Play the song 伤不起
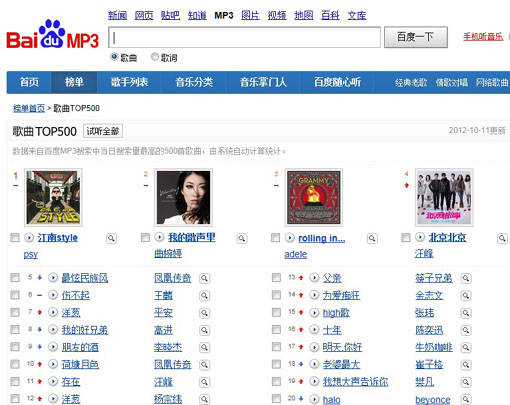 pyautogui.click(x=53, y=295)
